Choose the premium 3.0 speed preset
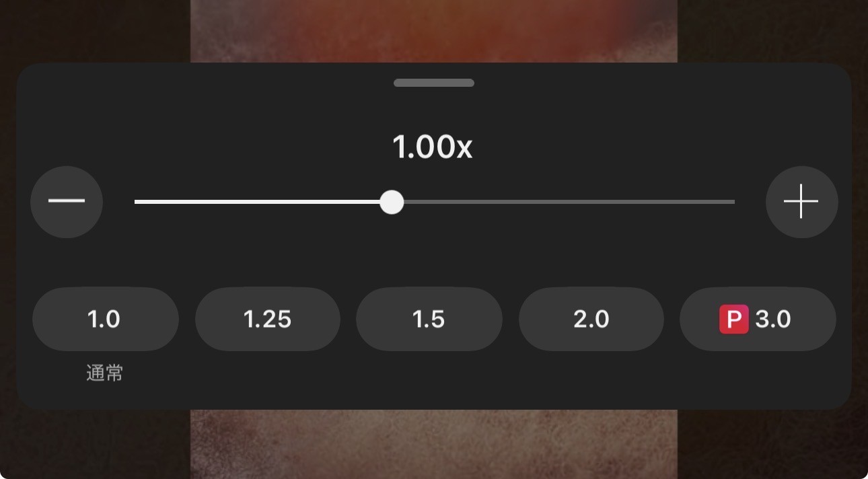 coord(758,319)
